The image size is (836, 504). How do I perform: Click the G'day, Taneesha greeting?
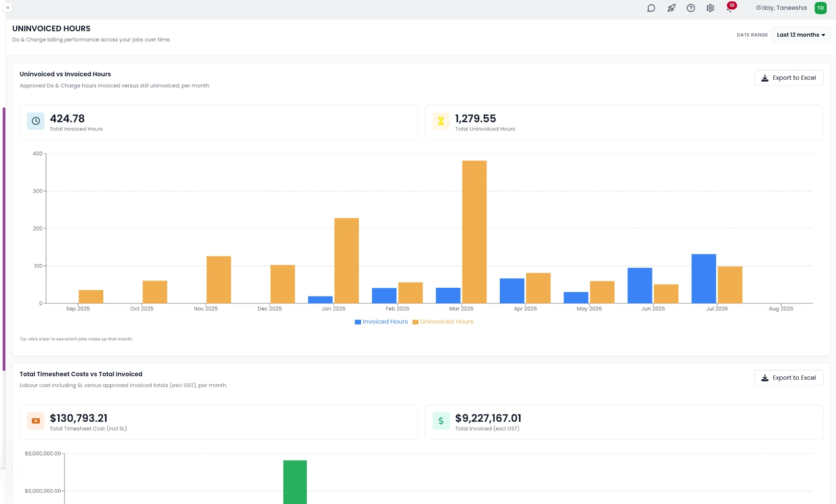click(781, 8)
